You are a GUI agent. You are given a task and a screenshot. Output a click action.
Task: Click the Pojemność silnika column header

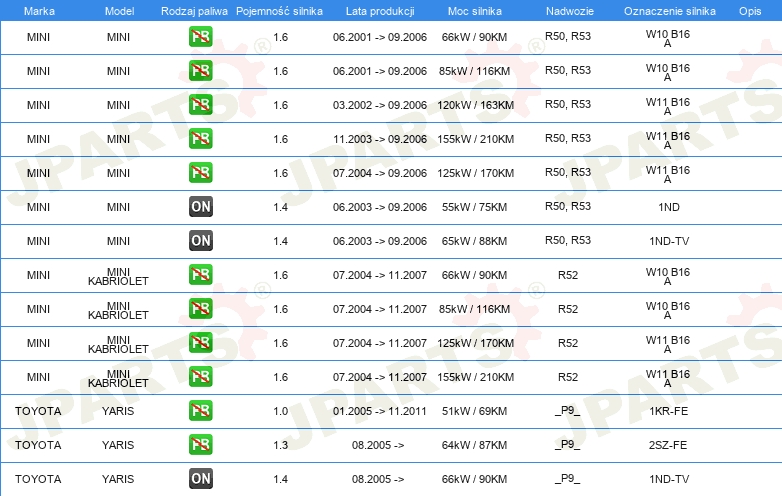[280, 10]
